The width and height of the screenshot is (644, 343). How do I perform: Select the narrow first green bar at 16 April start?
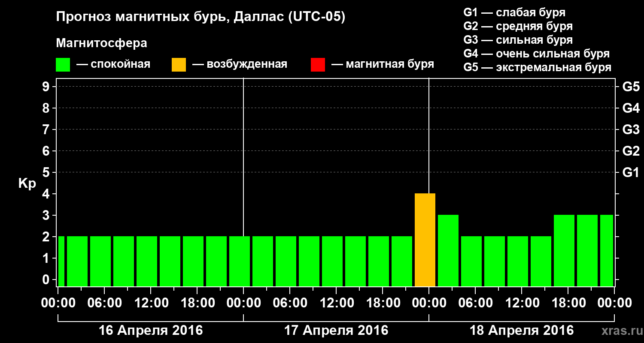[x=61, y=262]
